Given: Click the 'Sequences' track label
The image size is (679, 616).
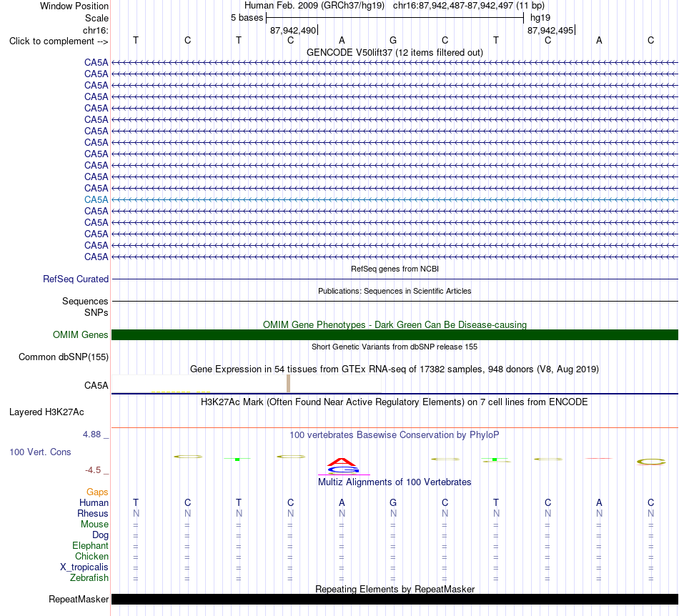Looking at the screenshot, I should [85, 302].
